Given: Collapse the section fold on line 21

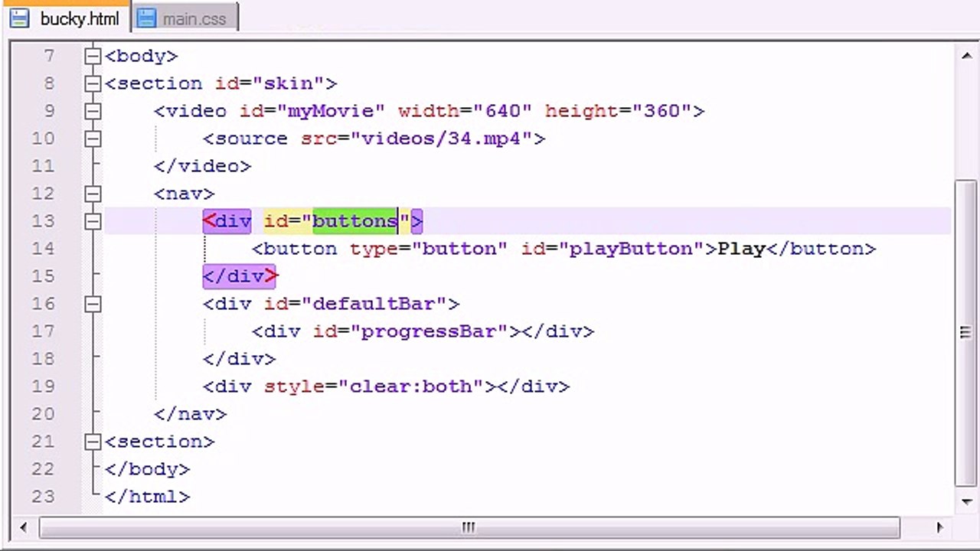Looking at the screenshot, I should click(x=93, y=442).
